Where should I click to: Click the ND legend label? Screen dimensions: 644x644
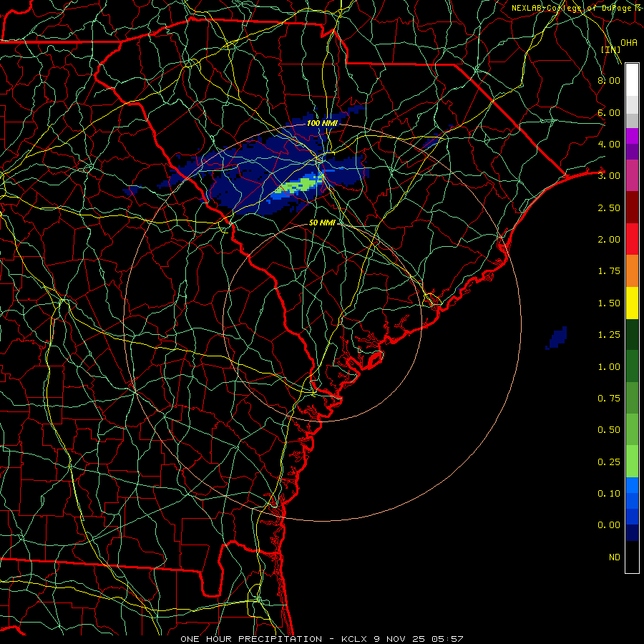pos(615,557)
